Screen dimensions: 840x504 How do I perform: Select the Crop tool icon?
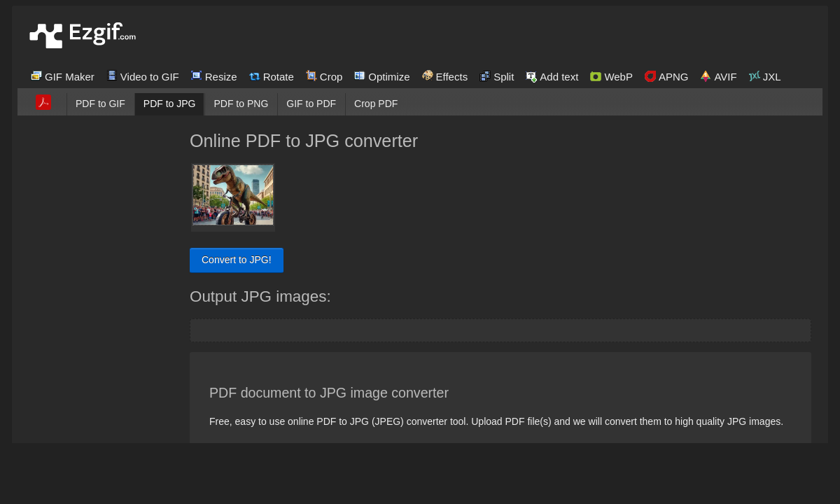(x=311, y=75)
